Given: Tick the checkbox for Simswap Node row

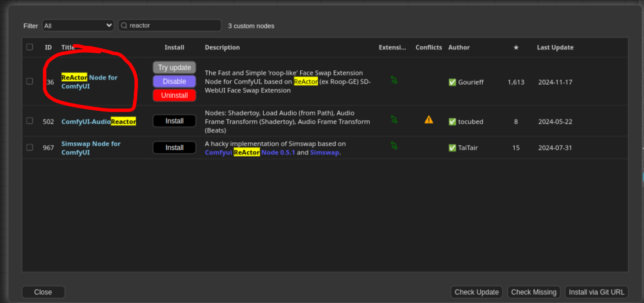Looking at the screenshot, I should (x=30, y=147).
